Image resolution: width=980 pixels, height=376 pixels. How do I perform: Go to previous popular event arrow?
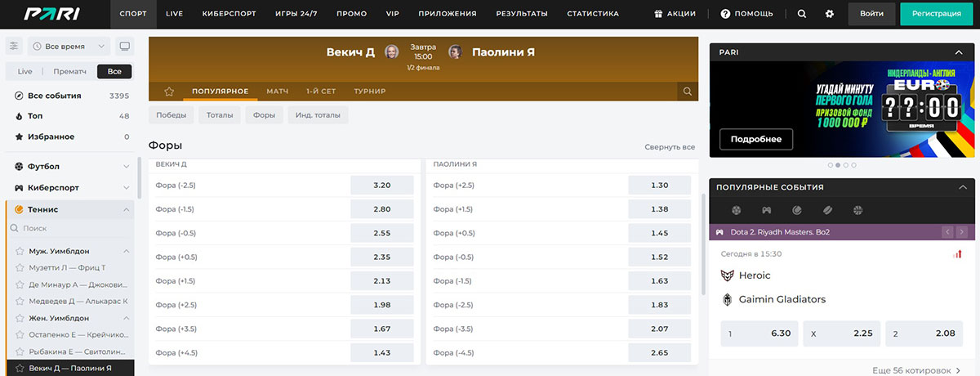click(x=948, y=232)
